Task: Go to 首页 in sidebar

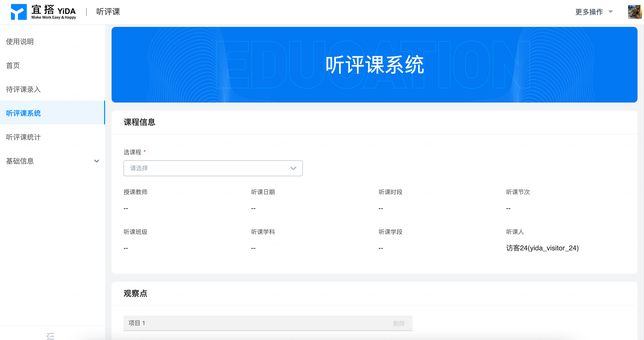Action: click(x=13, y=65)
